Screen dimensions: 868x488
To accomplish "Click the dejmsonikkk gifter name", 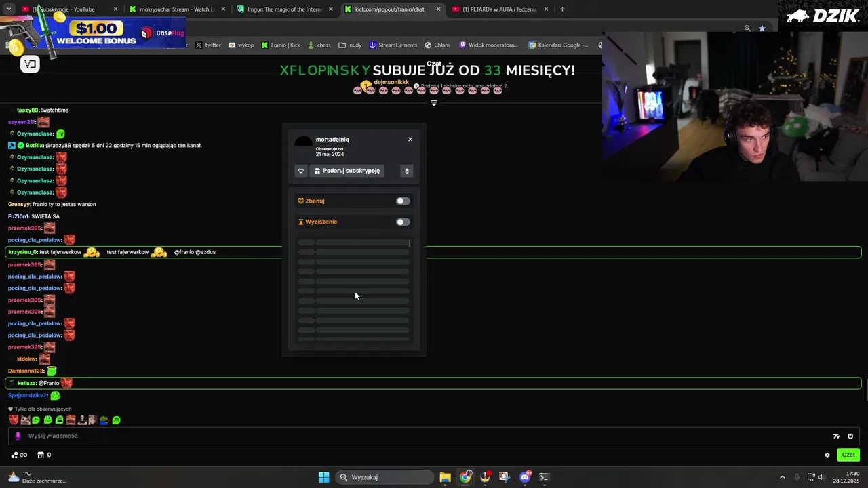I will click(391, 82).
